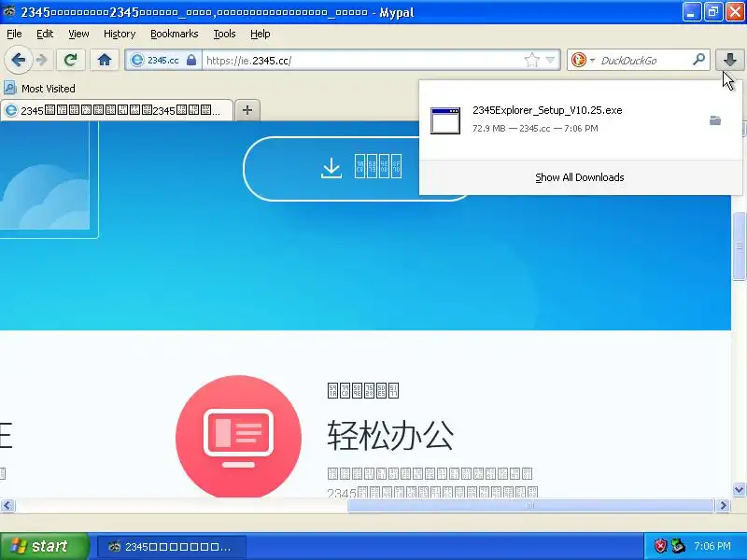The image size is (747, 560).
Task: Open the Windows start menu
Action: pos(44,546)
